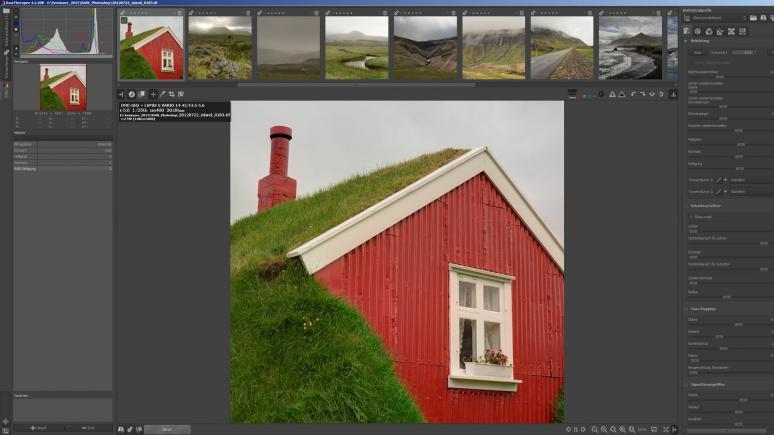Toggle the red channel histogram button
774x435 pixels.
[x=16, y=11]
